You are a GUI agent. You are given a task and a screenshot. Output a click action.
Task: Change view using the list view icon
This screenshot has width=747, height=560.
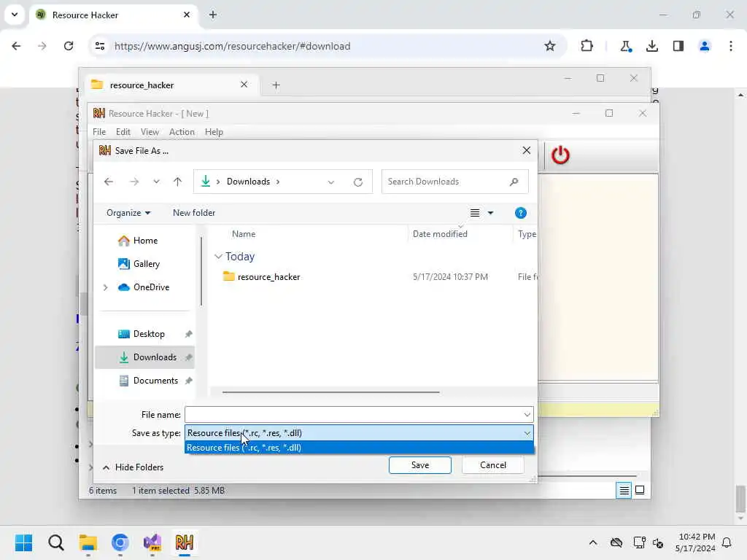click(475, 213)
